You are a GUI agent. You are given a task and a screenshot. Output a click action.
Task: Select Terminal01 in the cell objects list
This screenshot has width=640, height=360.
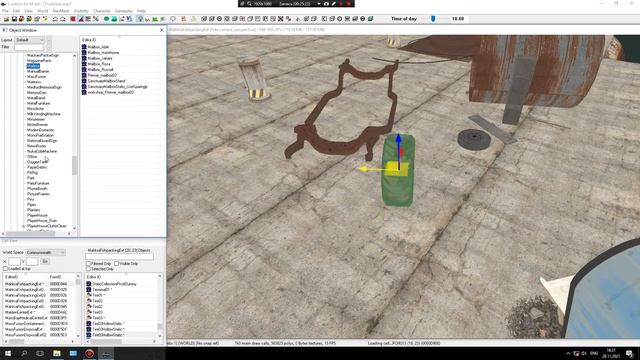102,289
